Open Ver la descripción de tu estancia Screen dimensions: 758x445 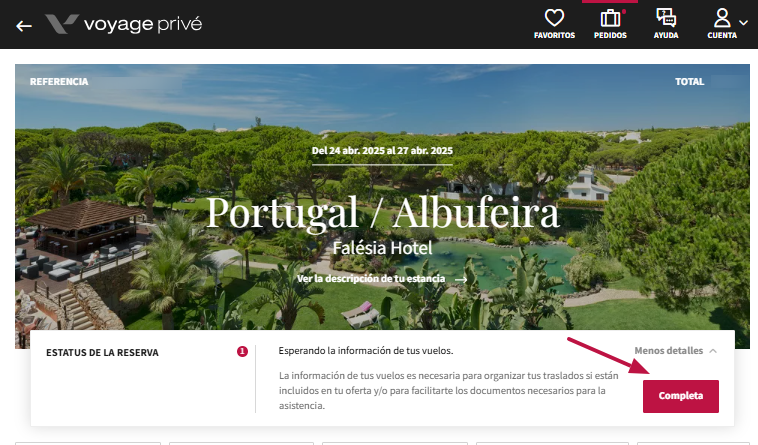pos(371,279)
